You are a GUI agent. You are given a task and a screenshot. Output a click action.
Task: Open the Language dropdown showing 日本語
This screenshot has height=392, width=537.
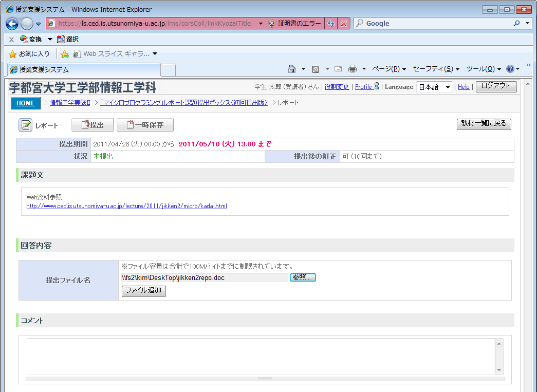pos(434,87)
